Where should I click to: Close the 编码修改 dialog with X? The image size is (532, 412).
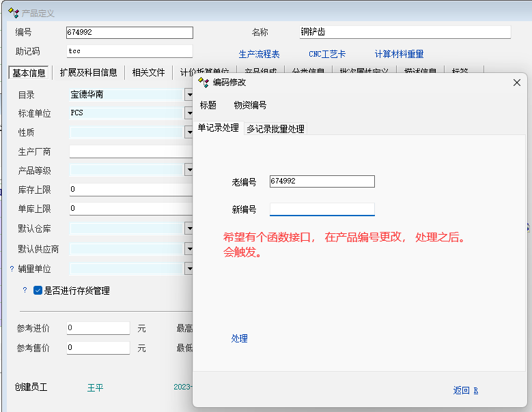516,83
